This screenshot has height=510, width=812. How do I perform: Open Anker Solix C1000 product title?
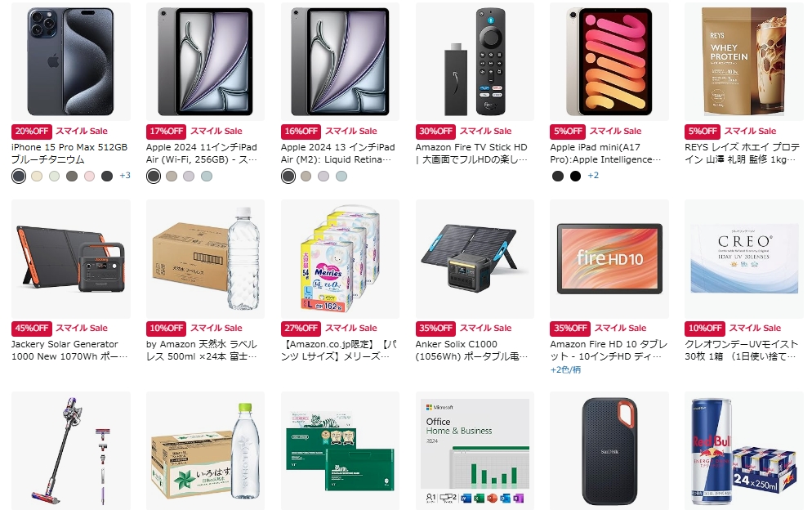click(472, 351)
